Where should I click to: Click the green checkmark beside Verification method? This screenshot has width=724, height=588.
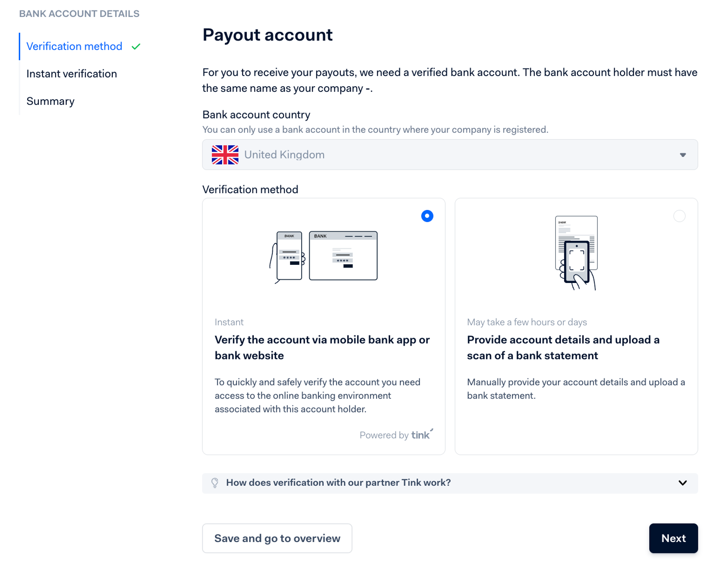point(136,47)
